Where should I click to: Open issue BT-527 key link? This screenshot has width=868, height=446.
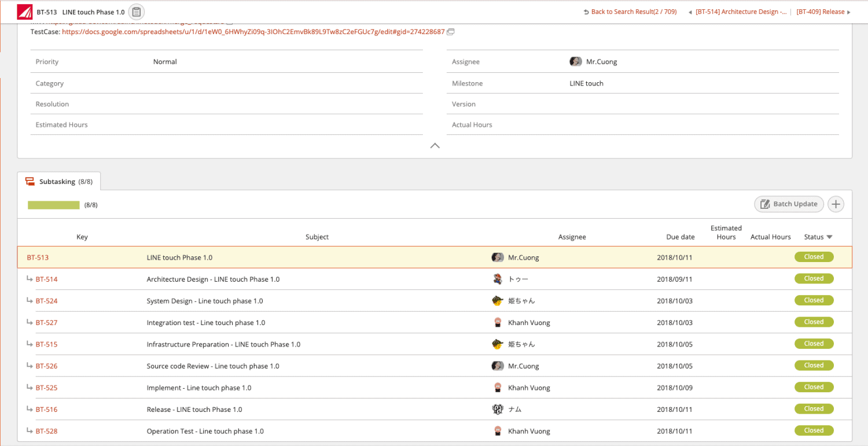coord(46,323)
